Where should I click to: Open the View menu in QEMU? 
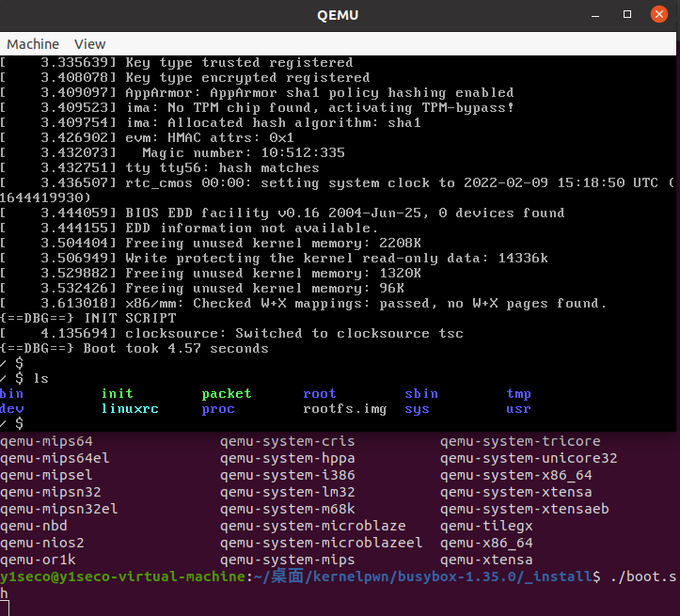click(x=89, y=44)
